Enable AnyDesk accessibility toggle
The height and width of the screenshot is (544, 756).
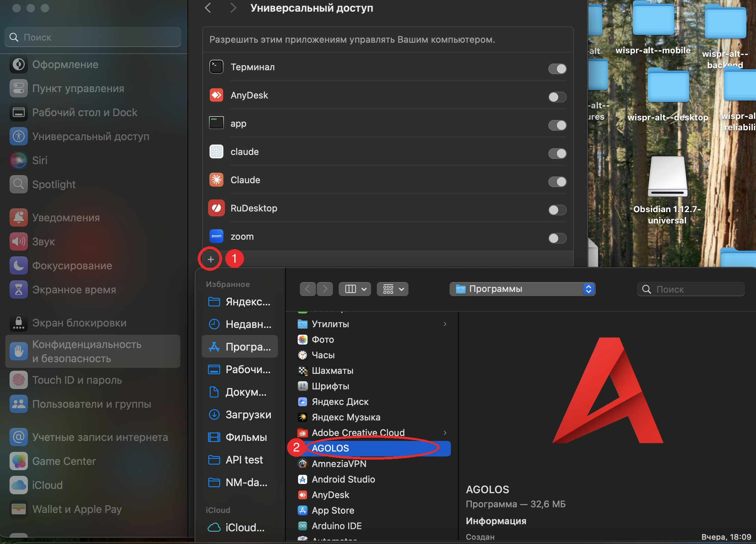tap(557, 97)
